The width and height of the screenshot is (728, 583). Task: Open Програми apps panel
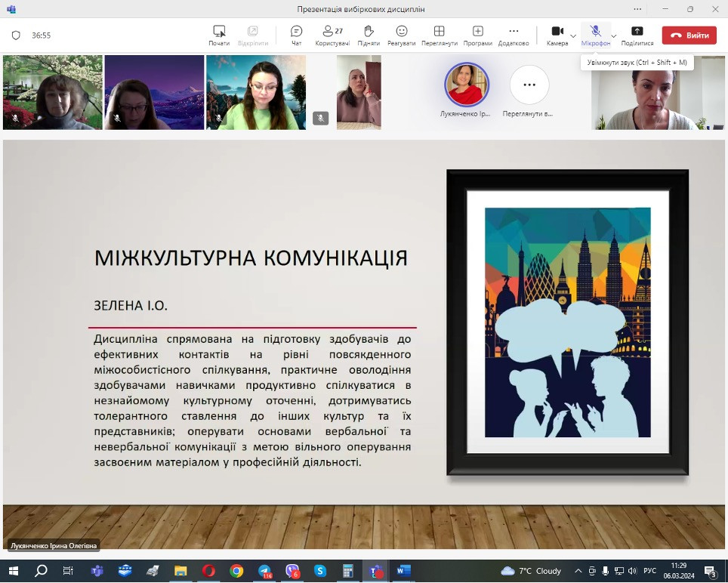[477, 35]
